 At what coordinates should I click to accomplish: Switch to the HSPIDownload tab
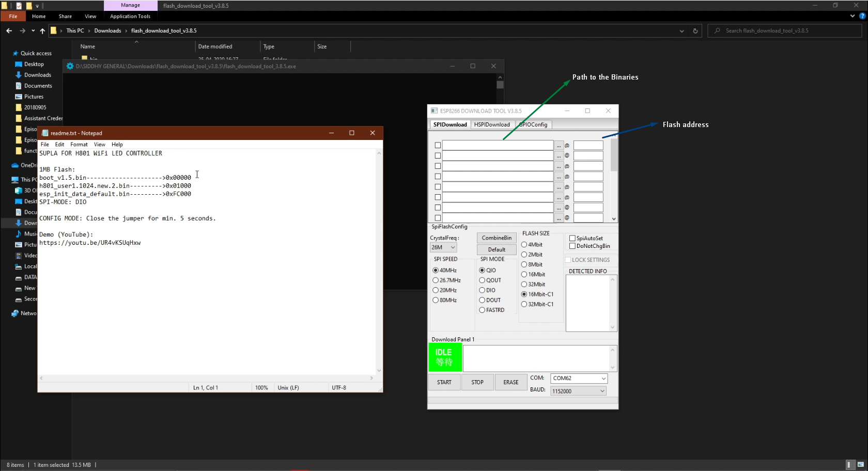[x=492, y=124]
